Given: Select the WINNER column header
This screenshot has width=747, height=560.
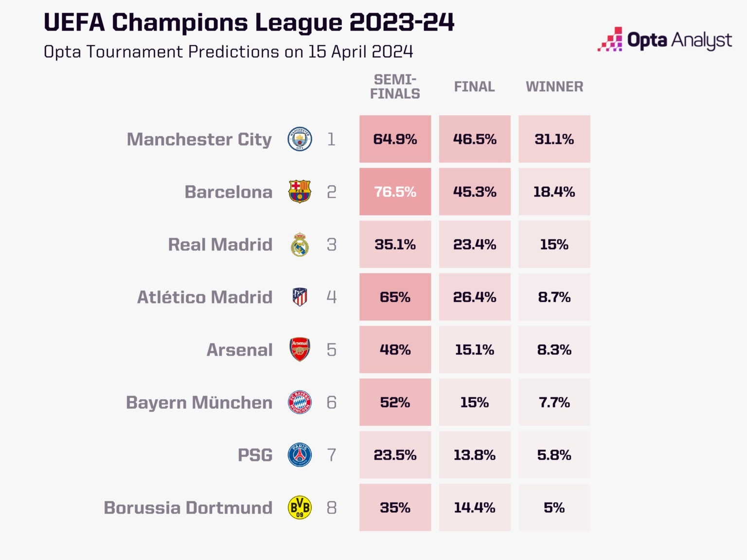Looking at the screenshot, I should [x=554, y=87].
